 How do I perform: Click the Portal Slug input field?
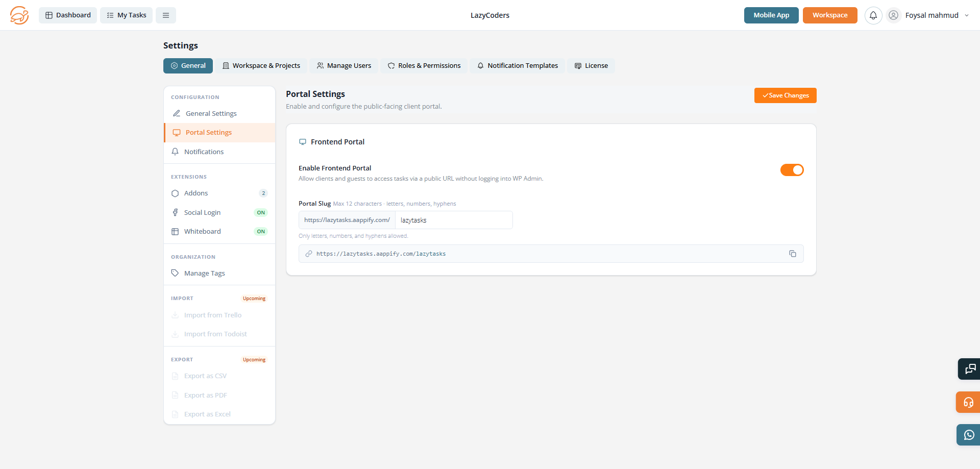click(x=453, y=220)
